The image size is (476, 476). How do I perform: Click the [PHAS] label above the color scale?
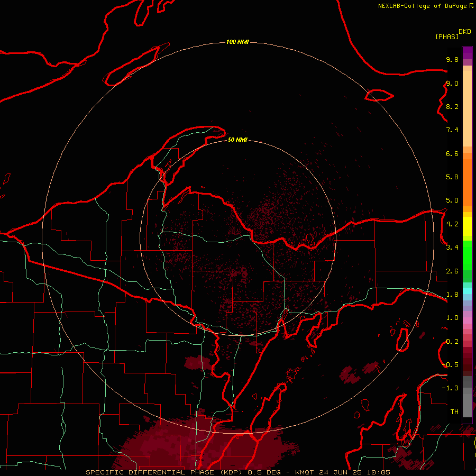pos(447,36)
